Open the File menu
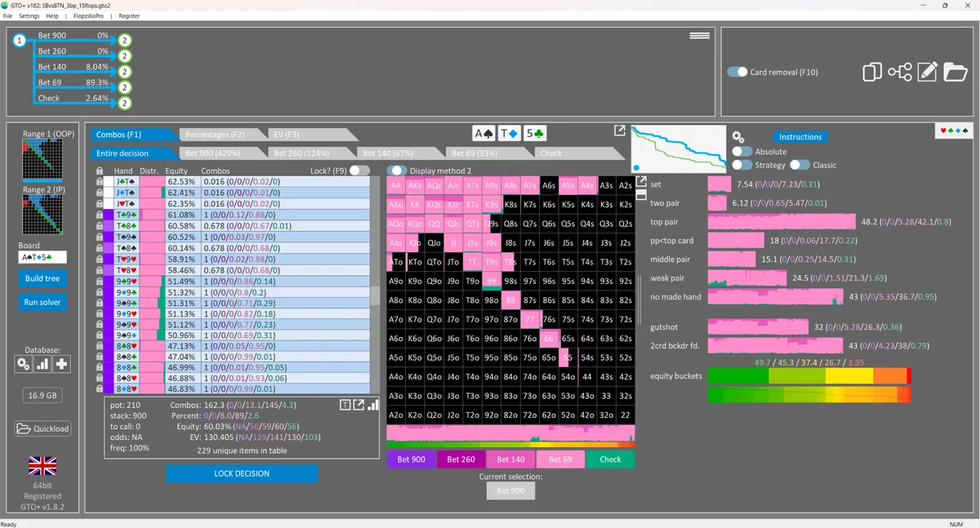This screenshot has width=980, height=528. click(x=9, y=16)
